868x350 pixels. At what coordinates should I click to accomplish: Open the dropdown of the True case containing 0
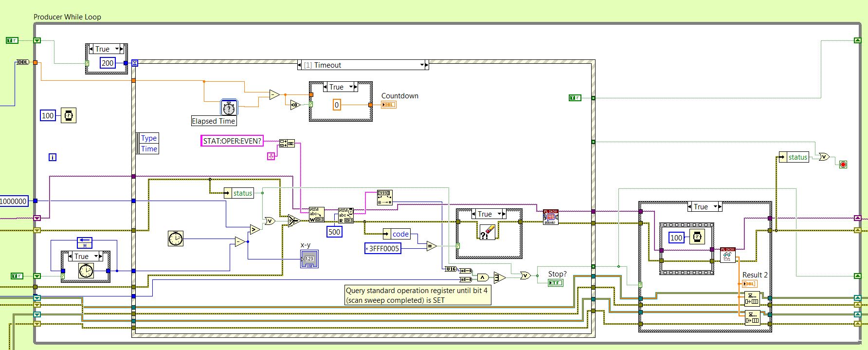tap(350, 87)
